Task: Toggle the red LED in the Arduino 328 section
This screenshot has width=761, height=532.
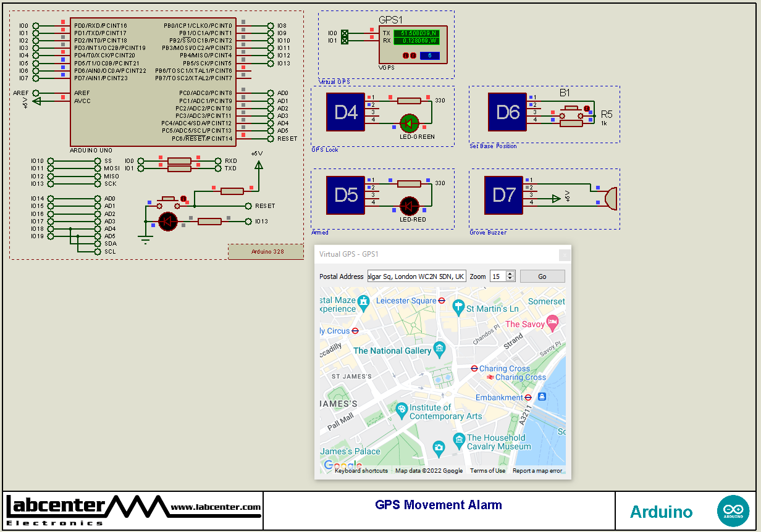Action: [x=168, y=221]
